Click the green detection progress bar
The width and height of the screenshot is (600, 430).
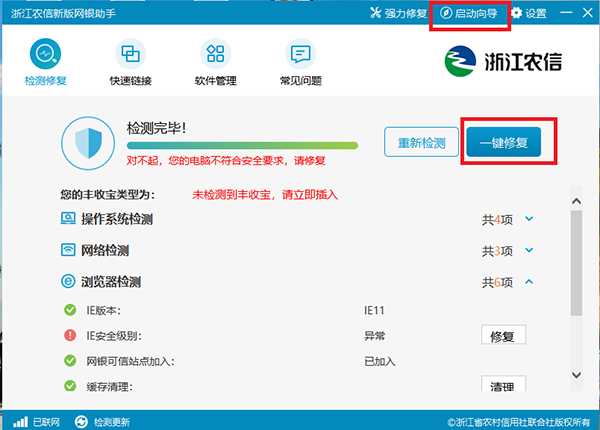point(242,145)
